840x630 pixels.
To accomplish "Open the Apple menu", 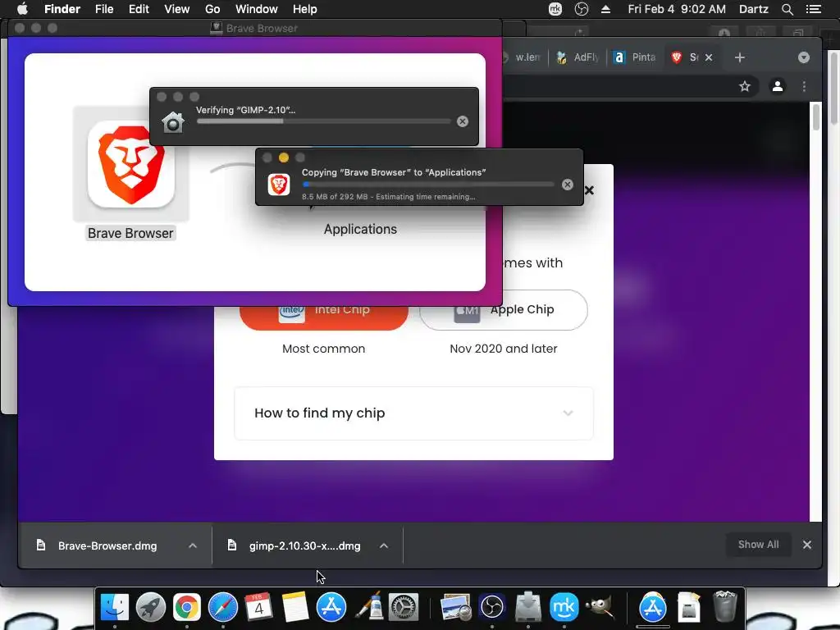I will (22, 9).
